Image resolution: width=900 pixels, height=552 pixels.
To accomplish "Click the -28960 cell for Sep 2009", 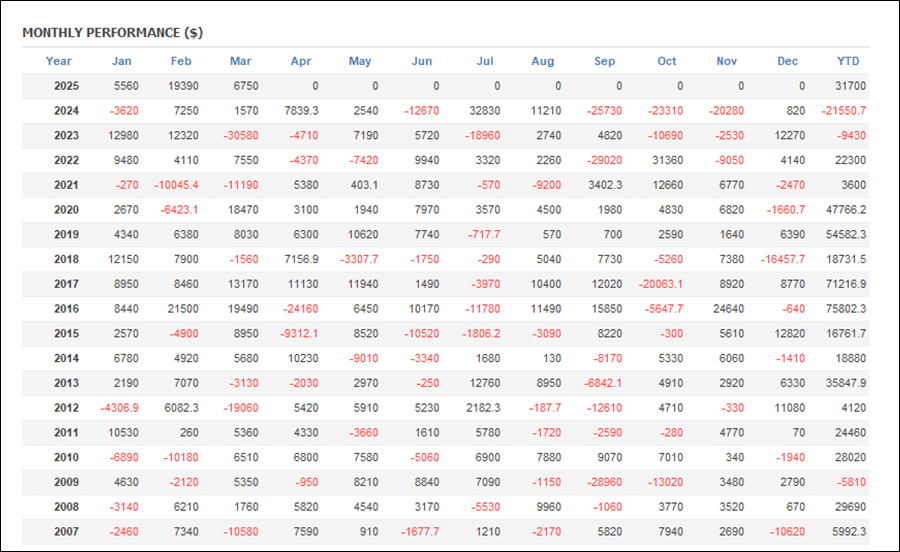I will tap(604, 482).
